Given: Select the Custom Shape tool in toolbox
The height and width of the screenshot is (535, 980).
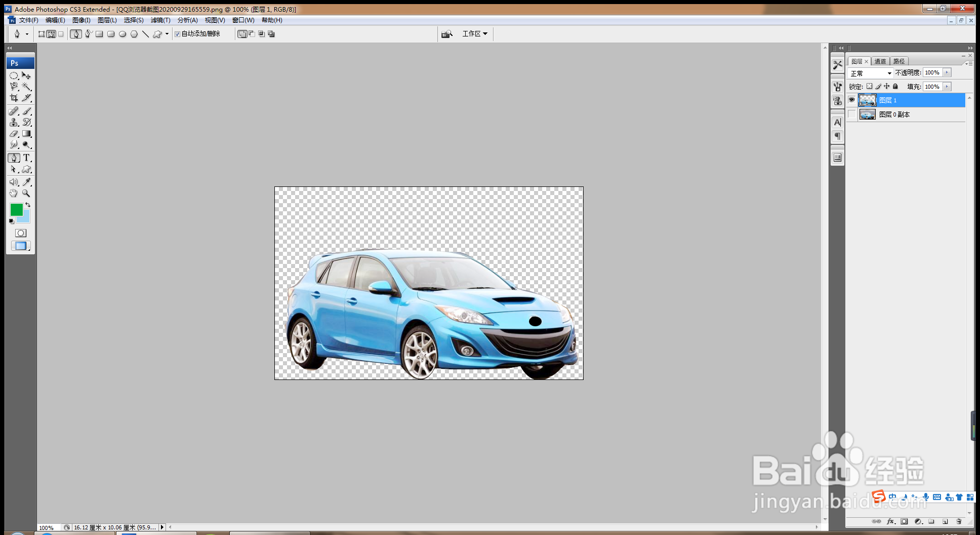Looking at the screenshot, I should 26,170.
